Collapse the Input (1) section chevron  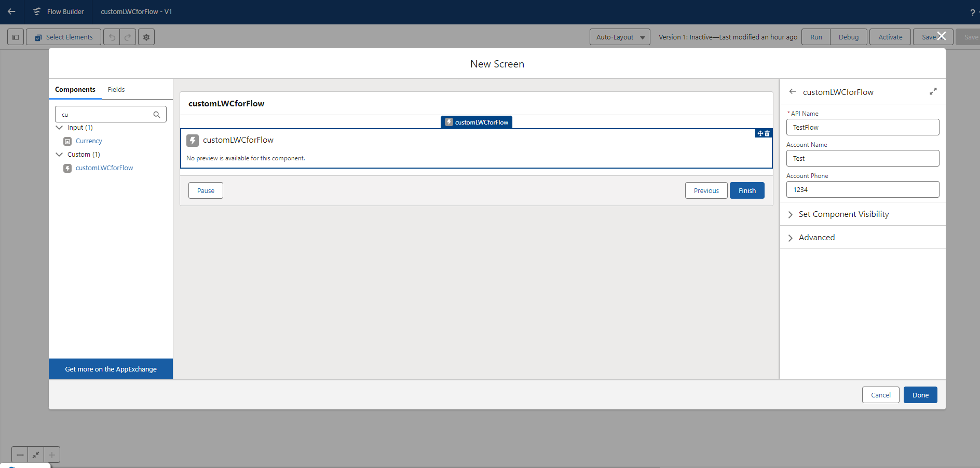(x=59, y=127)
